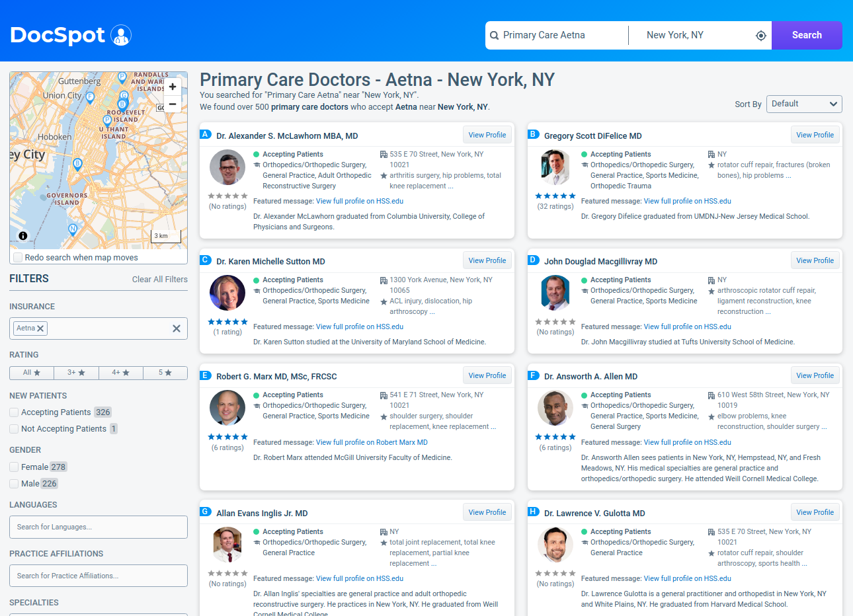The height and width of the screenshot is (616, 853).
Task: Open Allan Evans Inglis Jr. MD name
Action: (262, 513)
